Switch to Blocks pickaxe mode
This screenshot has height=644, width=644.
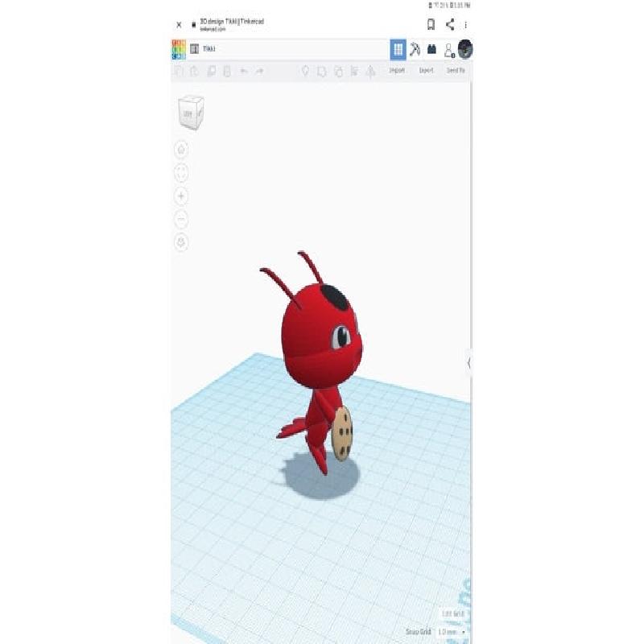click(415, 50)
